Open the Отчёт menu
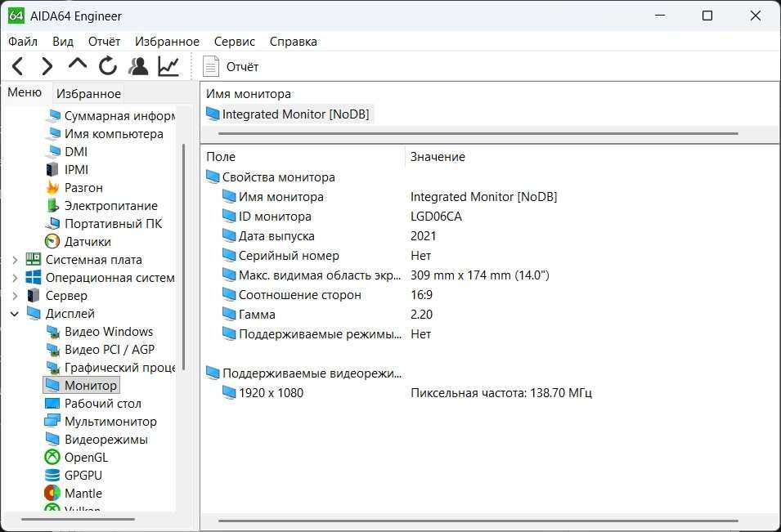Screen dimensions: 781x532 tap(104, 42)
